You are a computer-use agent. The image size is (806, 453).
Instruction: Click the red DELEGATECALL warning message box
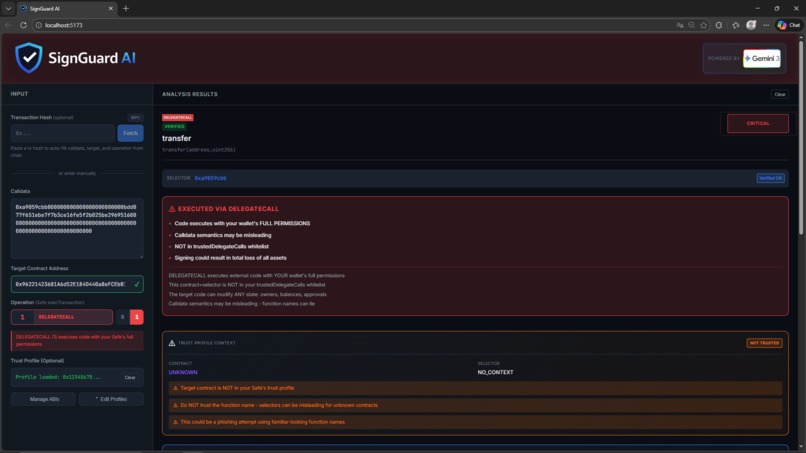tap(77, 340)
